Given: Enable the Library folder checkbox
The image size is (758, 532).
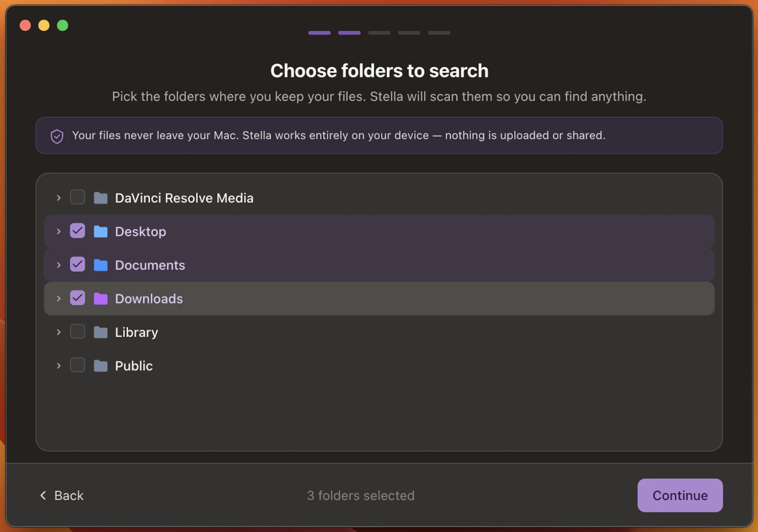Looking at the screenshot, I should click(x=77, y=332).
